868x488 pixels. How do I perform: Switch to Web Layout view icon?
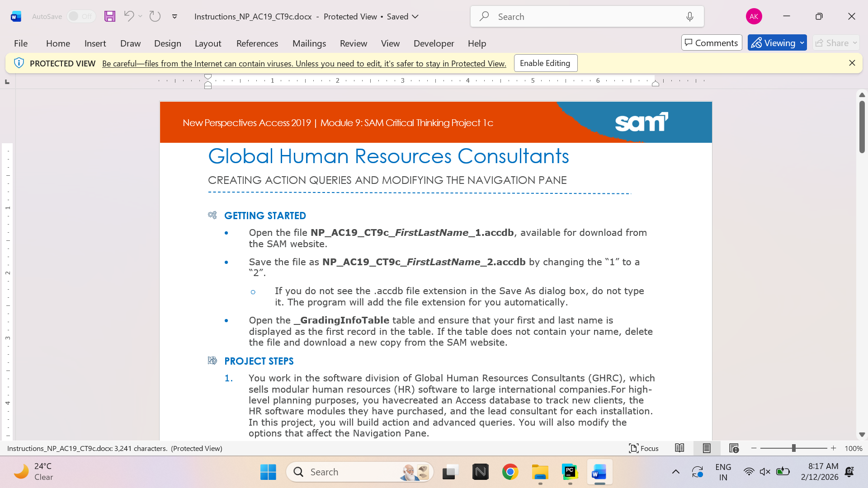734,448
